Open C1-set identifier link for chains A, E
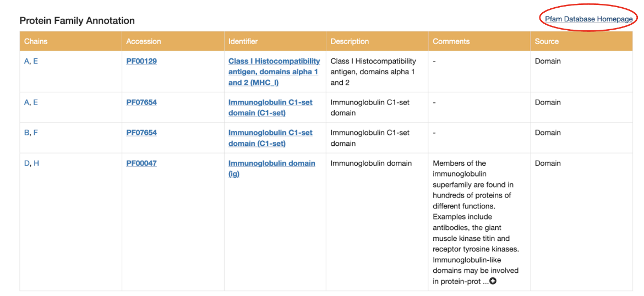Screen dimensions: 644x296 pos(270,107)
